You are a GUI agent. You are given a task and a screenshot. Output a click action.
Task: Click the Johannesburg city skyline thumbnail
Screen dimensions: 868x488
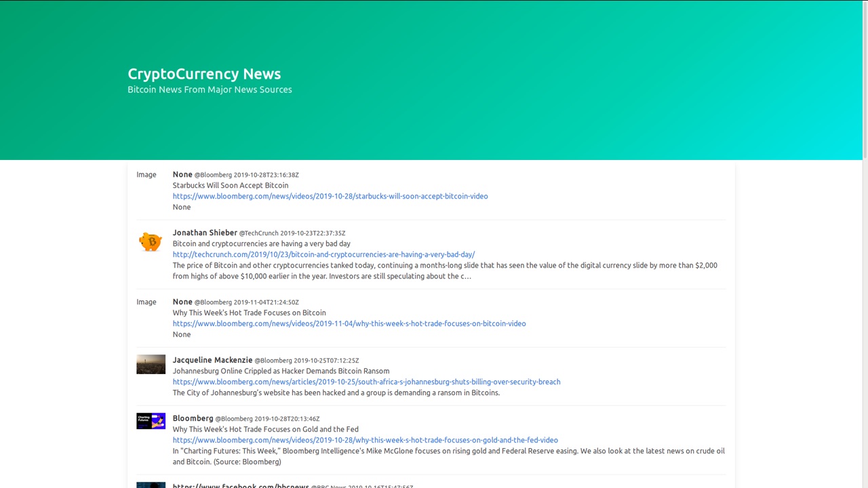[151, 365]
